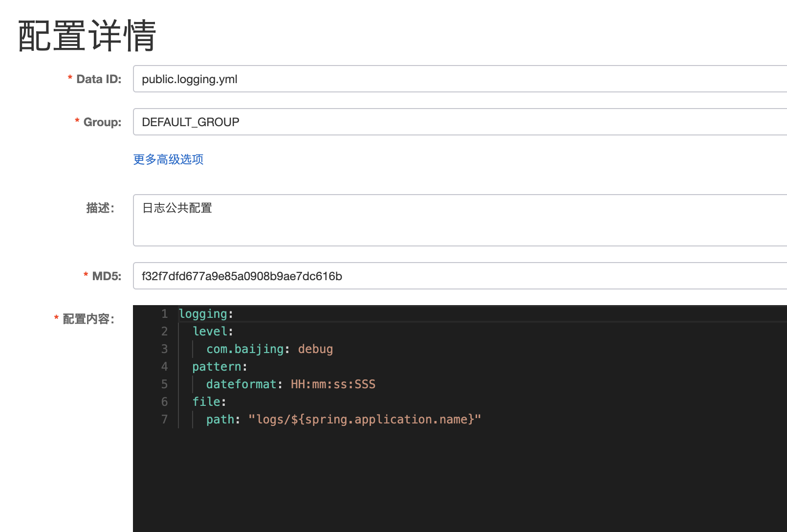Click the public.logging.yml text in Data ID
Viewport: 787px width, 532px height.
[x=189, y=79]
